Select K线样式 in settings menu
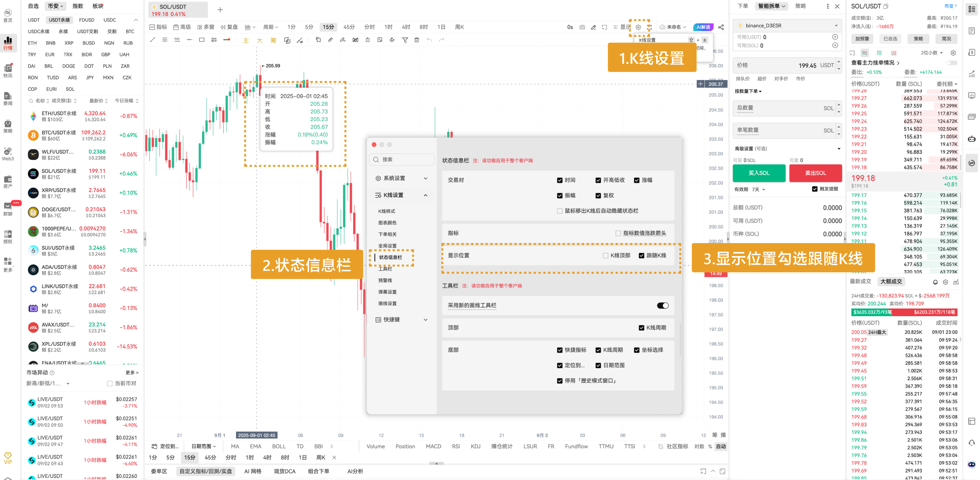 (x=386, y=211)
